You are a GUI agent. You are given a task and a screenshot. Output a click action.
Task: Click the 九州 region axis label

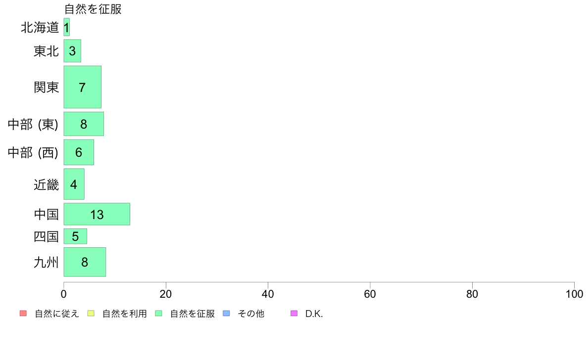46,263
